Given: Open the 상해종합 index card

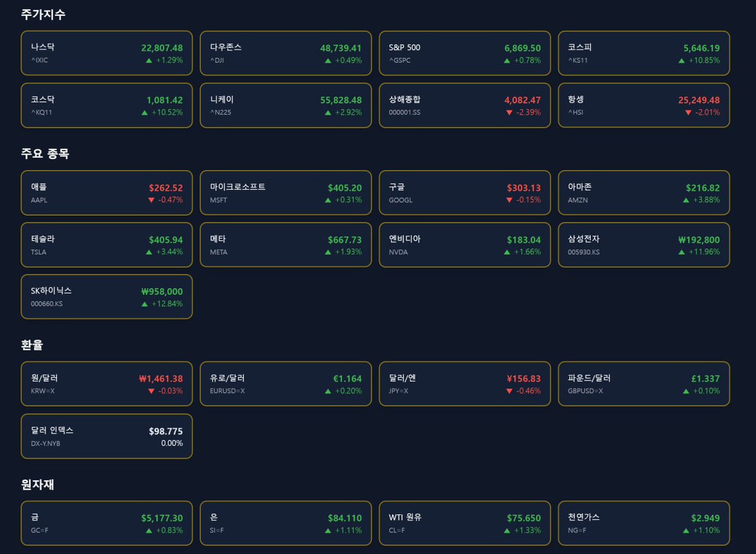Looking at the screenshot, I should pos(465,105).
